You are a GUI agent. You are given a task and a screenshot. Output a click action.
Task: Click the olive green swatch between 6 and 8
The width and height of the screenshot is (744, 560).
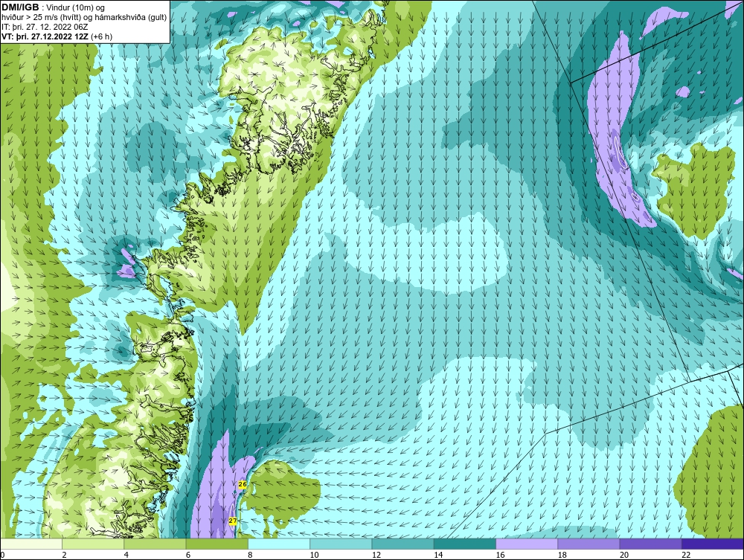(217, 544)
